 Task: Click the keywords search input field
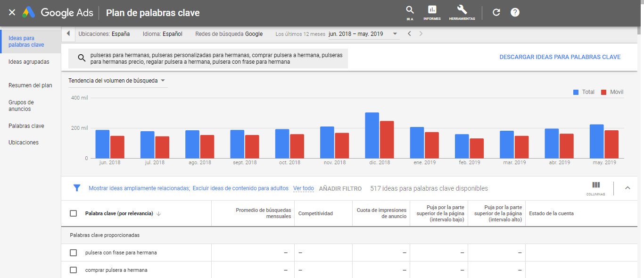tap(212, 58)
